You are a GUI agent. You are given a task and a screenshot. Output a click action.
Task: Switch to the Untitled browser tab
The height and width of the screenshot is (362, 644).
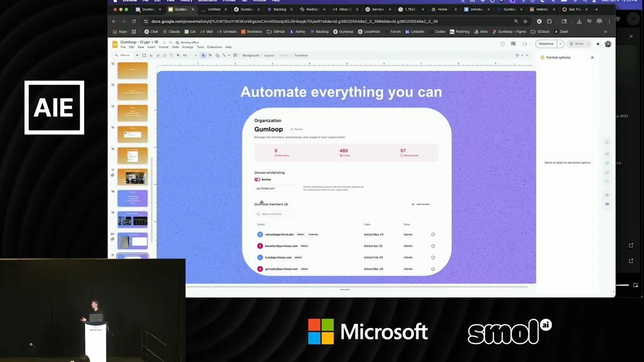tap(214, 9)
